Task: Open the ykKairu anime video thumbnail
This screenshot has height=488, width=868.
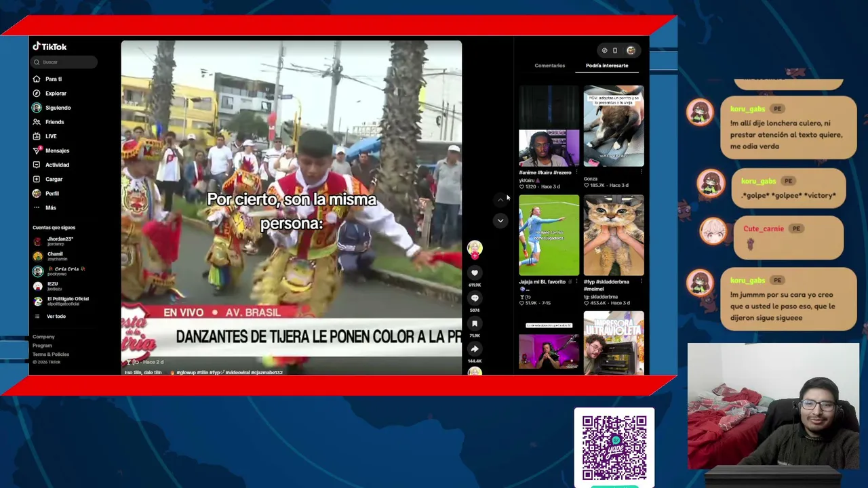Action: (x=549, y=127)
